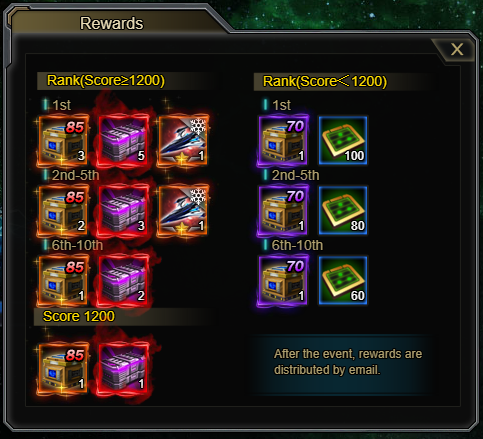The width and height of the screenshot is (483, 439).
Task: Click the level 70 crate in 6th-10th row
Action: point(283,280)
